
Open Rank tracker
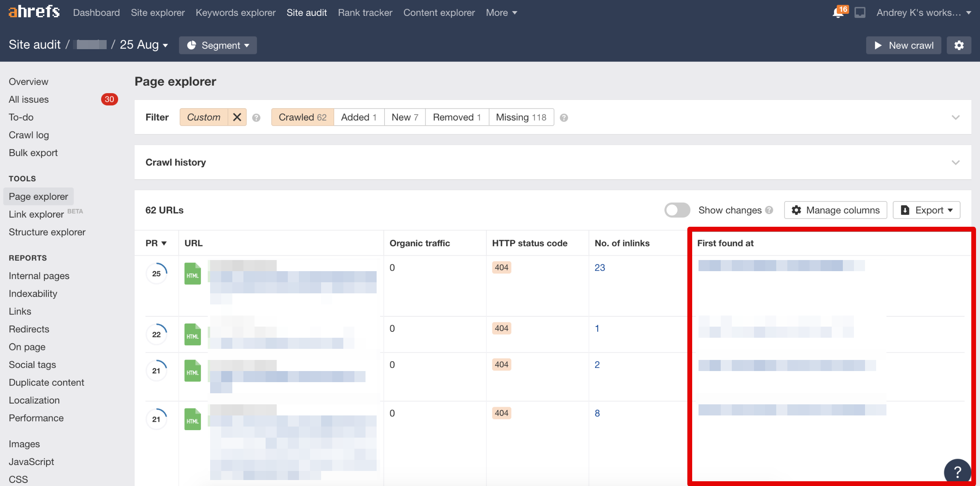365,13
